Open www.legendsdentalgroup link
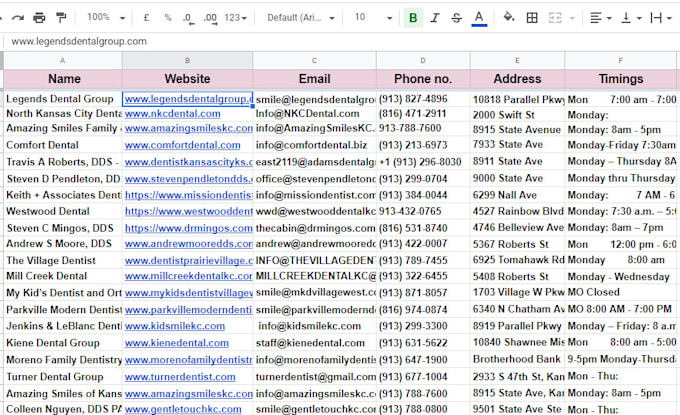680x415 pixels. (188, 99)
